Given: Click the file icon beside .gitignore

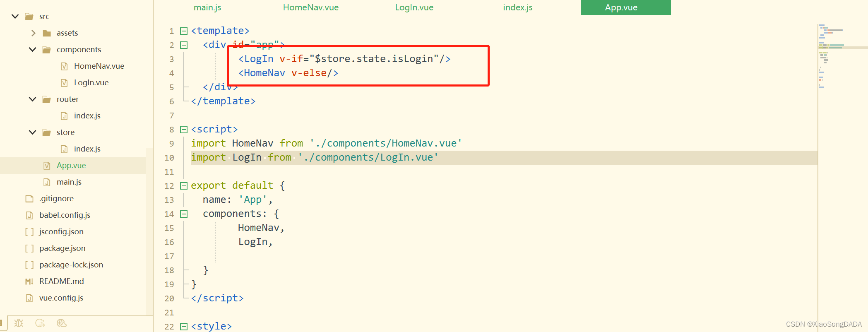Looking at the screenshot, I should [29, 199].
